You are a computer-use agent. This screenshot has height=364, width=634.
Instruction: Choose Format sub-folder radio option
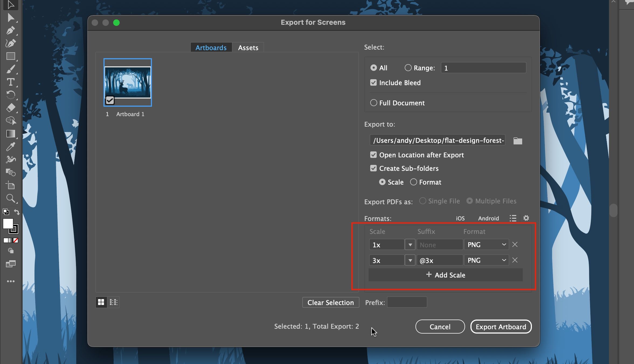pos(414,182)
